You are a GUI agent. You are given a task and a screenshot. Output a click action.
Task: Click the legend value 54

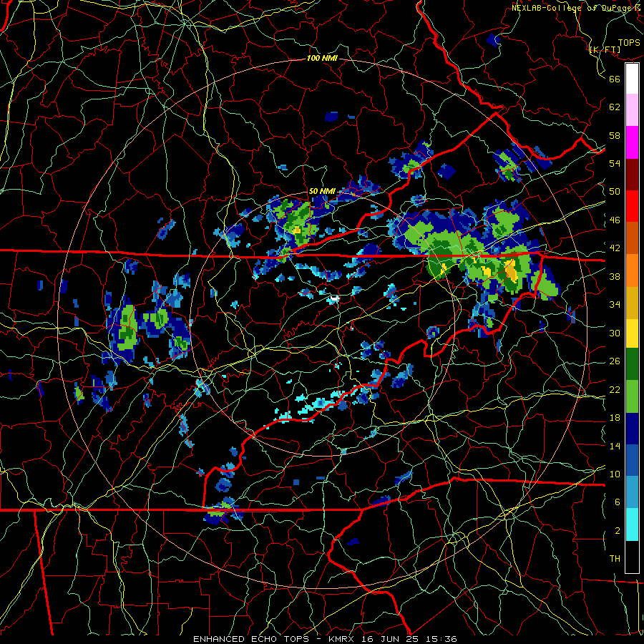[x=615, y=163]
